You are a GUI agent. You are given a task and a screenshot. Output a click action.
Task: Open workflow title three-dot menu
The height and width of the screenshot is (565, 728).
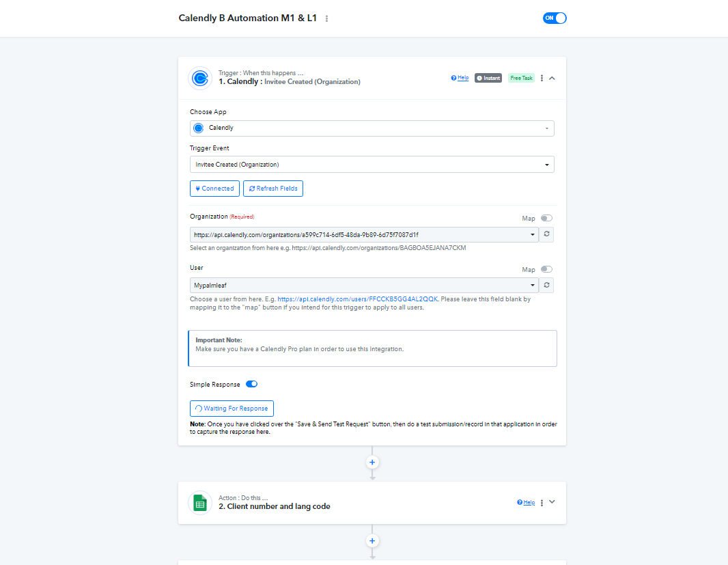[x=326, y=18]
